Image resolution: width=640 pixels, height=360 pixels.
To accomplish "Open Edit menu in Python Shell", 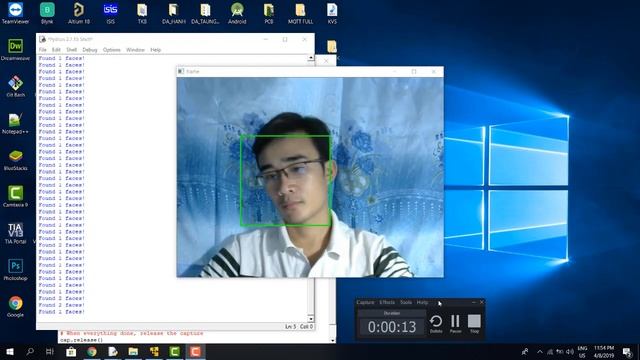I will pyautogui.click(x=56, y=50).
